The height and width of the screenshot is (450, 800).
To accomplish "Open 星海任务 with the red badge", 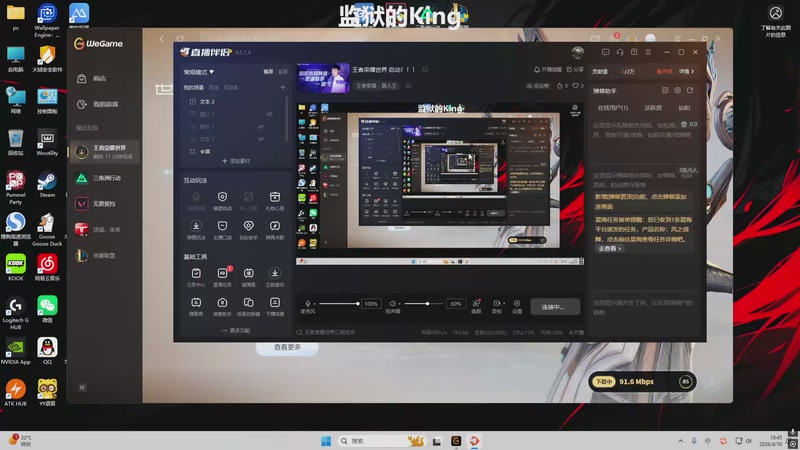I will click(x=222, y=277).
